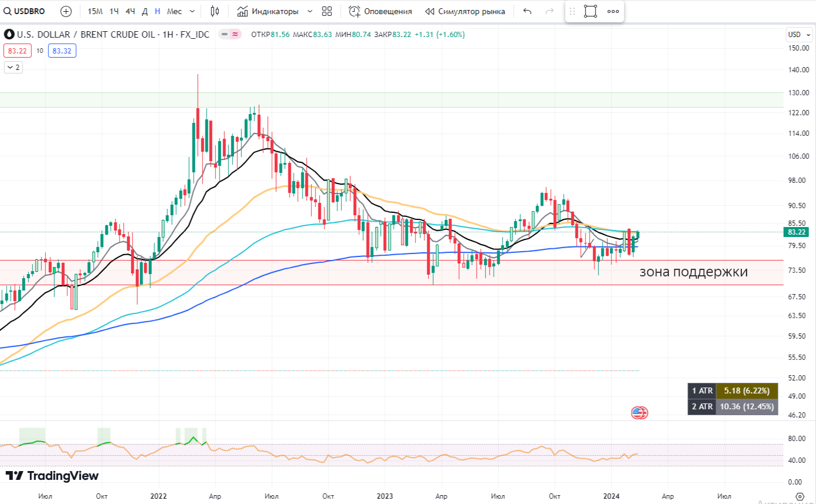Click the undo arrow
816x504 pixels.
527,11
